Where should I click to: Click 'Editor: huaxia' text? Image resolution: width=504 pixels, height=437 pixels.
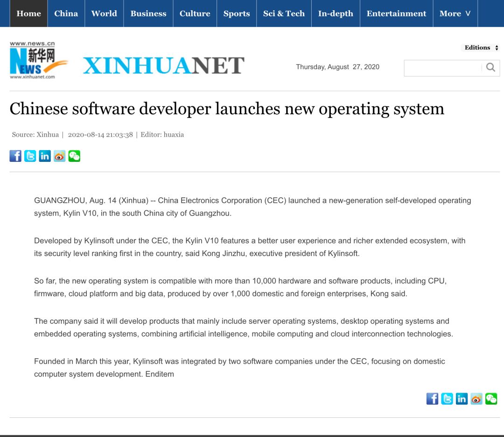(162, 135)
